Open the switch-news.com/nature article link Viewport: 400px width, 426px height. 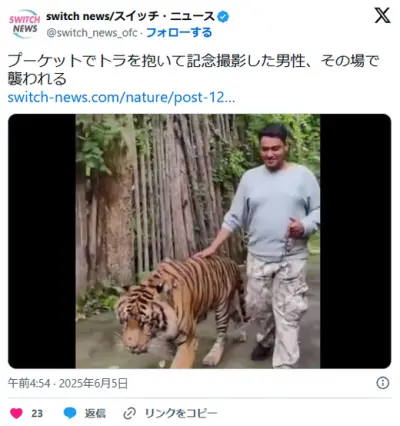(121, 97)
